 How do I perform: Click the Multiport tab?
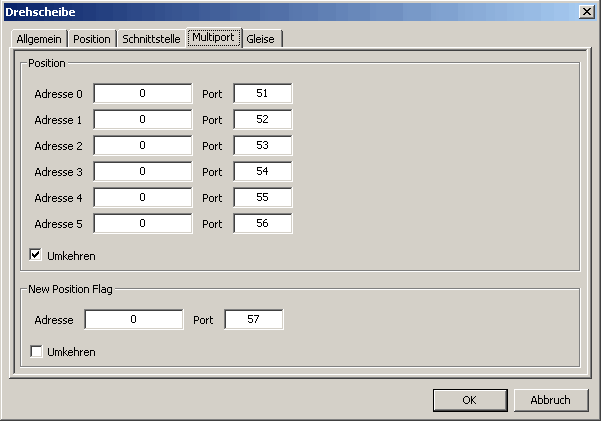click(x=214, y=37)
